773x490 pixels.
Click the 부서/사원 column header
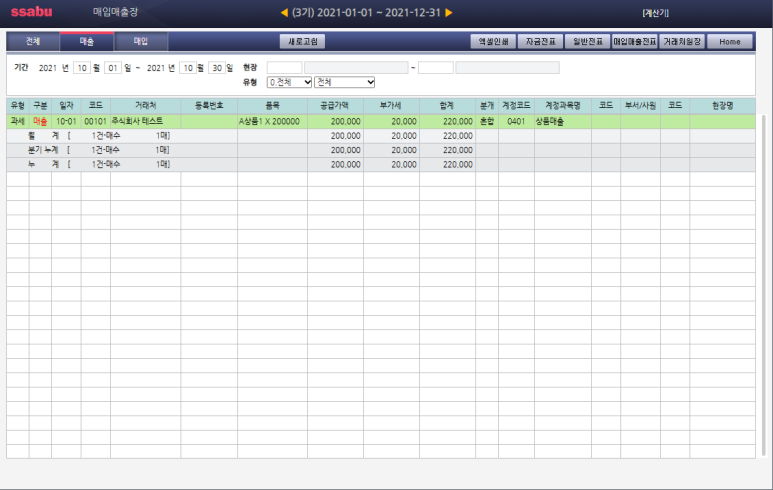(x=640, y=105)
